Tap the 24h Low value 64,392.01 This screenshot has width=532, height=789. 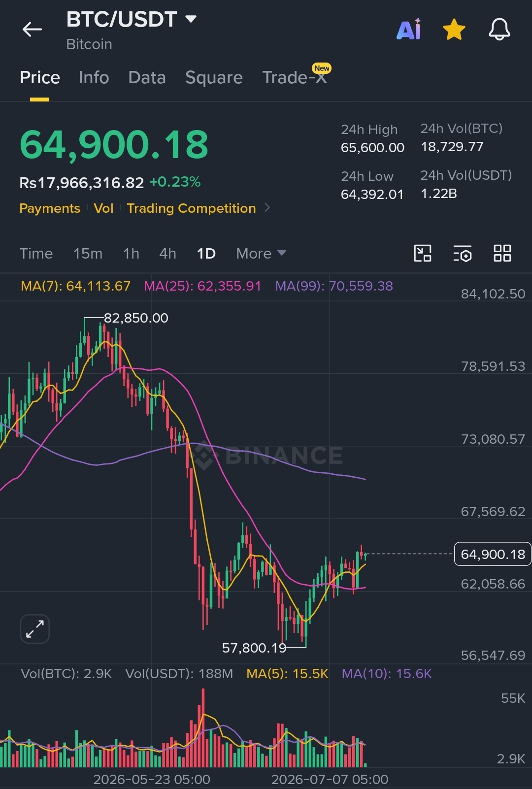coord(372,194)
